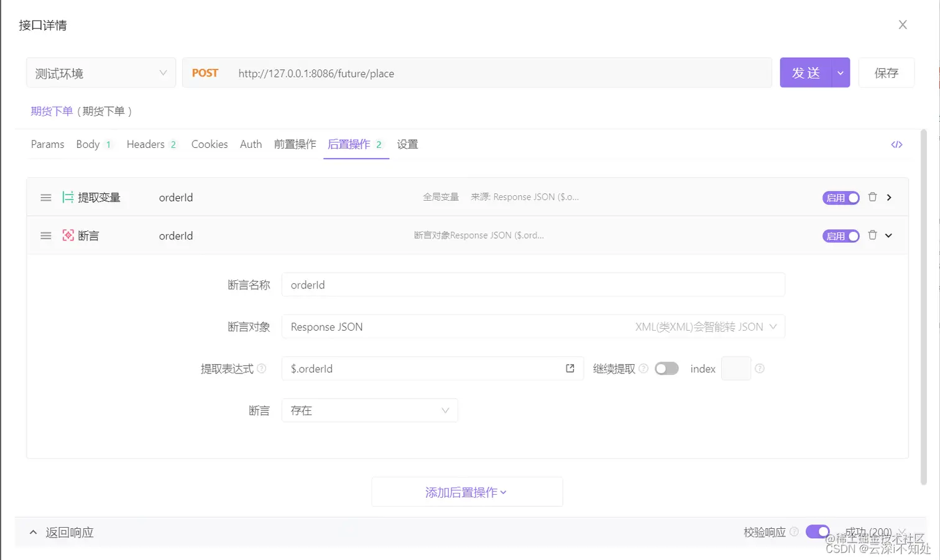Open the 测试环境 environment dropdown
Screen dimensions: 940x560
coord(101,73)
